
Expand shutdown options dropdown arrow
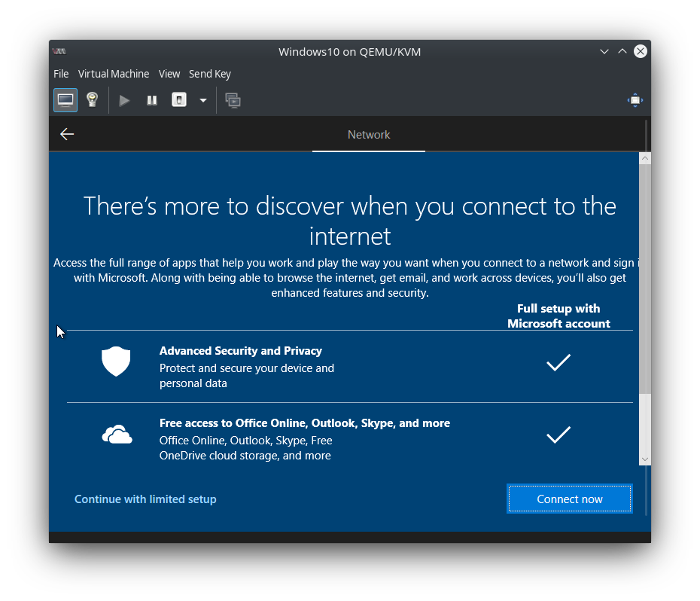(x=203, y=100)
